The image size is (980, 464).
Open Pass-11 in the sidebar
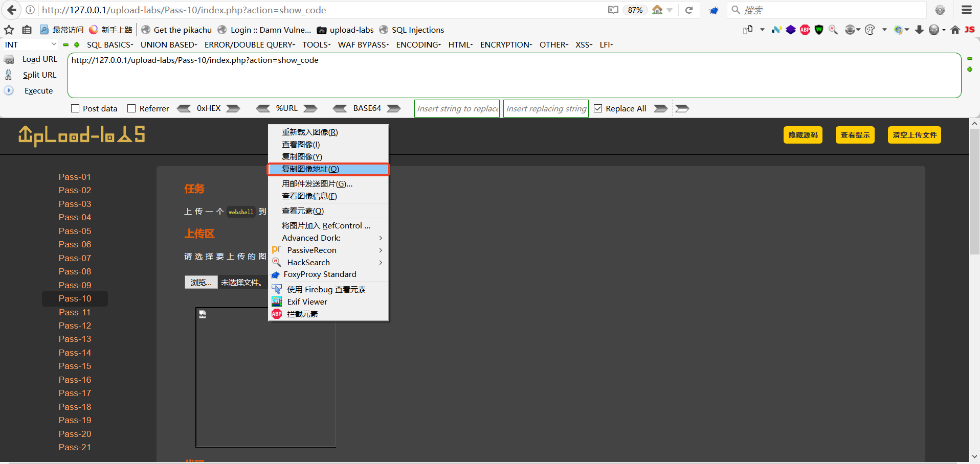click(75, 312)
